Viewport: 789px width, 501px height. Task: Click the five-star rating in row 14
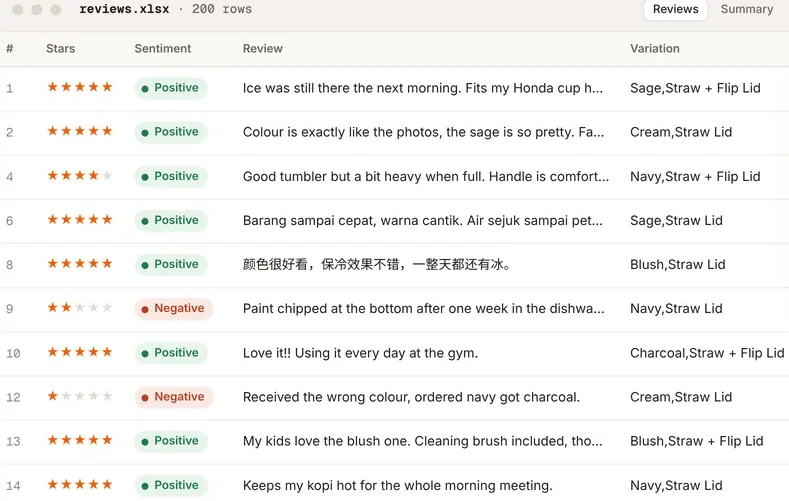pyautogui.click(x=80, y=484)
